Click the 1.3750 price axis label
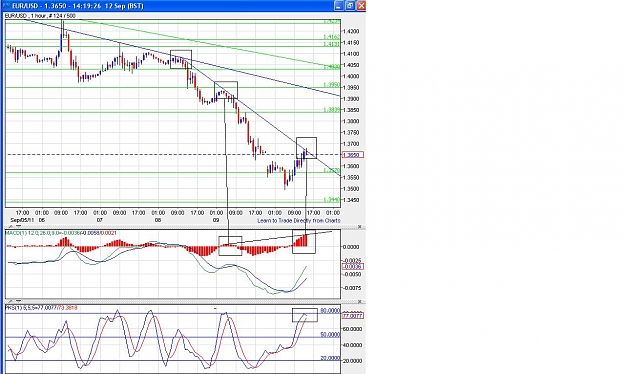The height and width of the screenshot is (374, 625). 351,132
